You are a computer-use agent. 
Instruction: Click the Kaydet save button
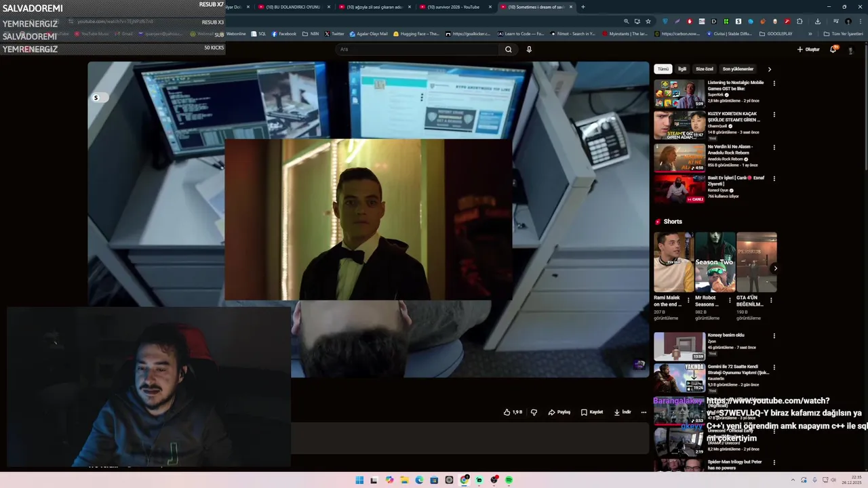point(592,412)
